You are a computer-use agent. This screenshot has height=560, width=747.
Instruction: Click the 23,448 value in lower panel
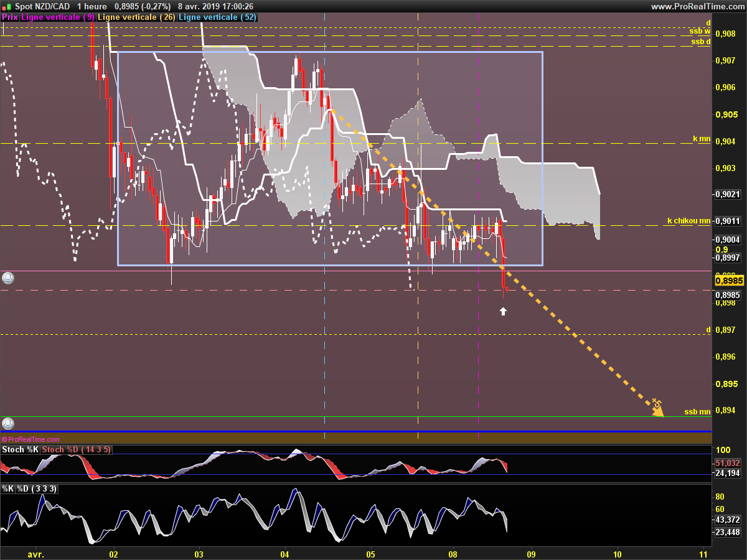[728, 532]
